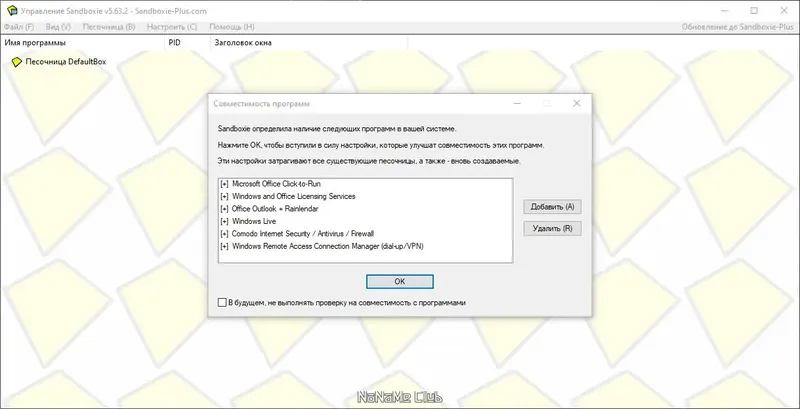Follow the Обновление до Sandboxie-Plus link
800x409 pixels.
[738, 27]
